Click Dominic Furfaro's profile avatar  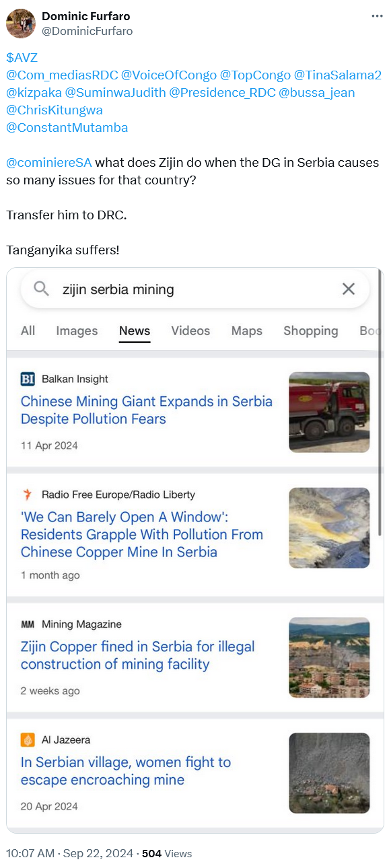click(21, 23)
